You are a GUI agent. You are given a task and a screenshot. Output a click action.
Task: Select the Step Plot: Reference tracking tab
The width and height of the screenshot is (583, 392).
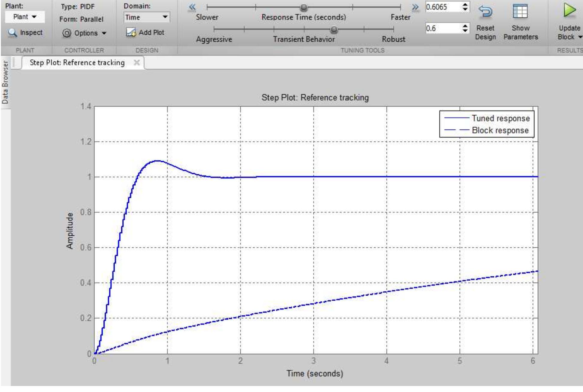[77, 63]
